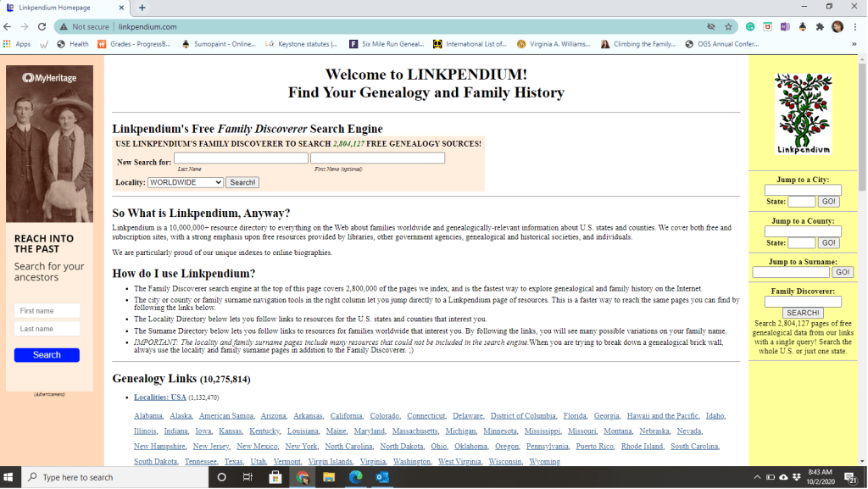Open the Pennsylvania state link
Screen dimensions: 868x489
(547, 447)
